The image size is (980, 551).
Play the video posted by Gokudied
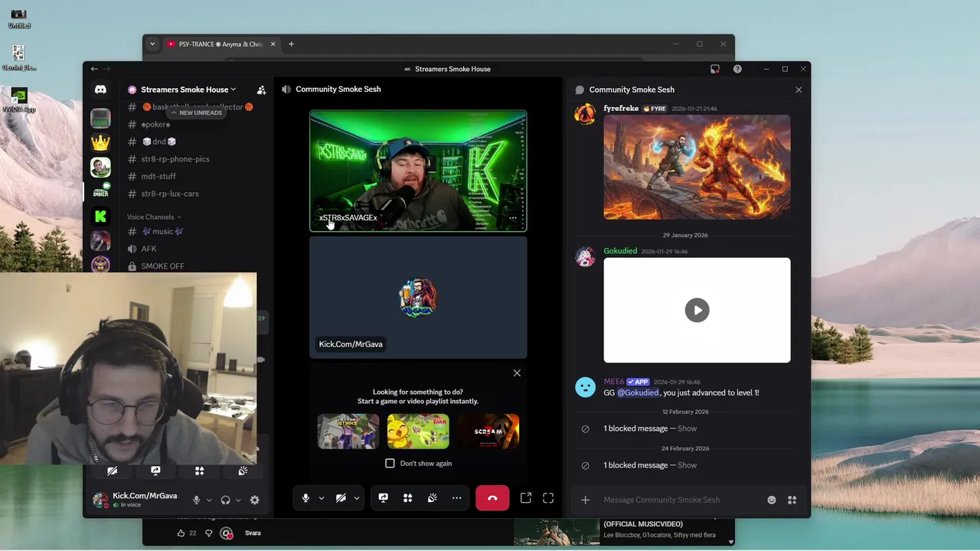coord(697,310)
